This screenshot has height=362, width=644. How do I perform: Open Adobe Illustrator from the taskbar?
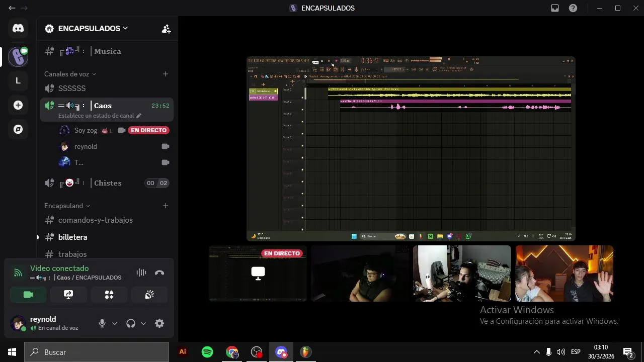[183, 352]
